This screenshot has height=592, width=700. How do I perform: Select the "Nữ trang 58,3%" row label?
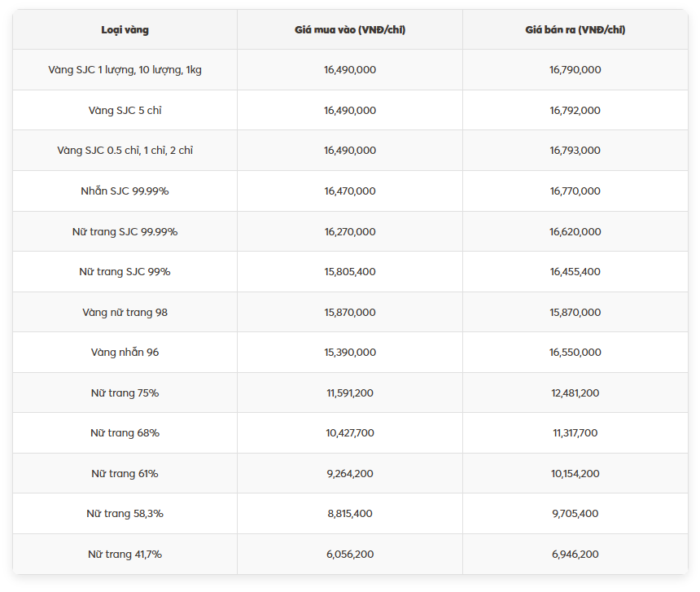[125, 514]
